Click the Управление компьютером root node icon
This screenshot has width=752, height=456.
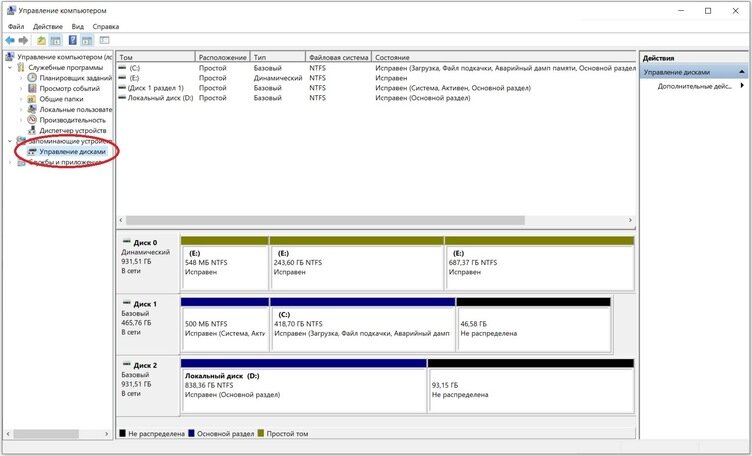[x=10, y=57]
